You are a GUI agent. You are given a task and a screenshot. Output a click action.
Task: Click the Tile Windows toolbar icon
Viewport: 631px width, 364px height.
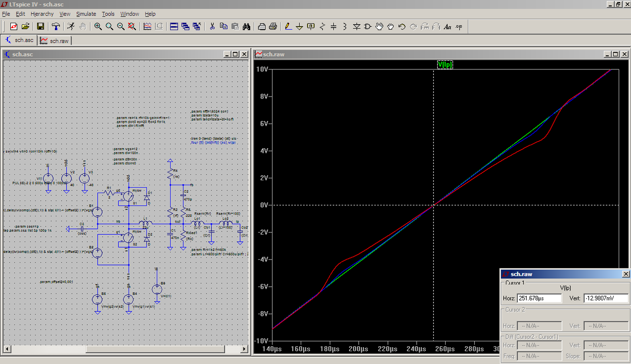coord(174,27)
